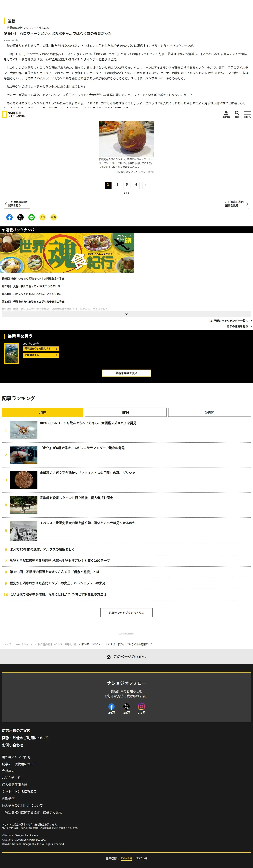The height and width of the screenshot is (868, 253).
Task: Open hornet ranking thumbnail image
Action: coord(24,430)
